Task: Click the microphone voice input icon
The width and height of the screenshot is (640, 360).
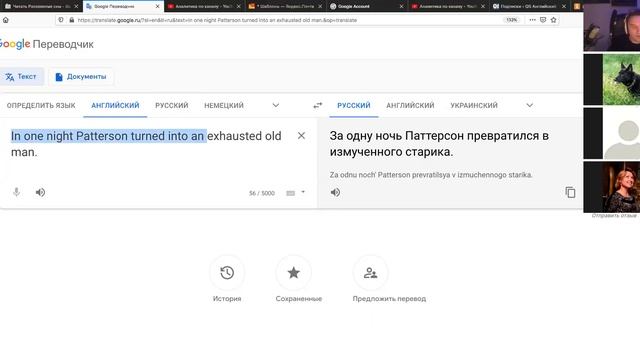Action: click(x=16, y=192)
